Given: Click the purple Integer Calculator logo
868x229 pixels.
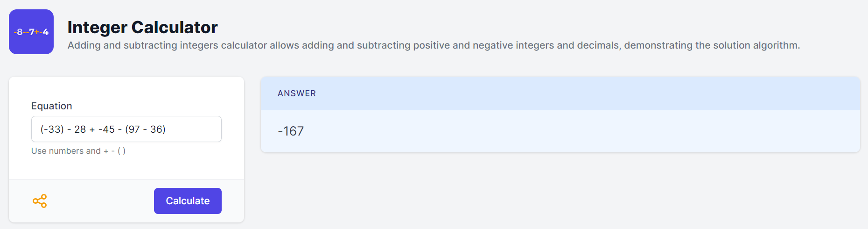Looking at the screenshot, I should 31,32.
